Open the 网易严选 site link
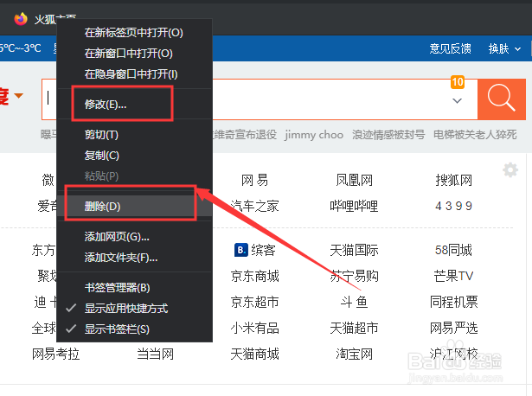 click(x=453, y=328)
